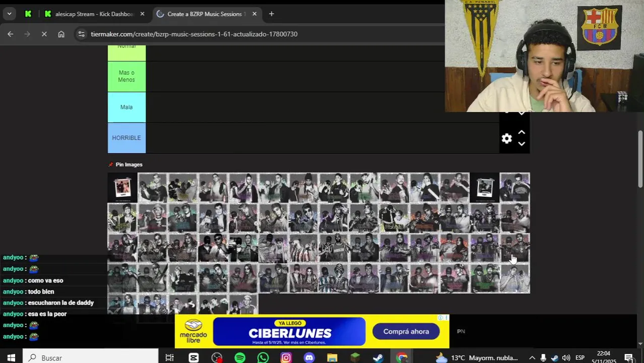View site information for tiermaker.com
Viewport: 644px width, 363px height.
(x=81, y=34)
